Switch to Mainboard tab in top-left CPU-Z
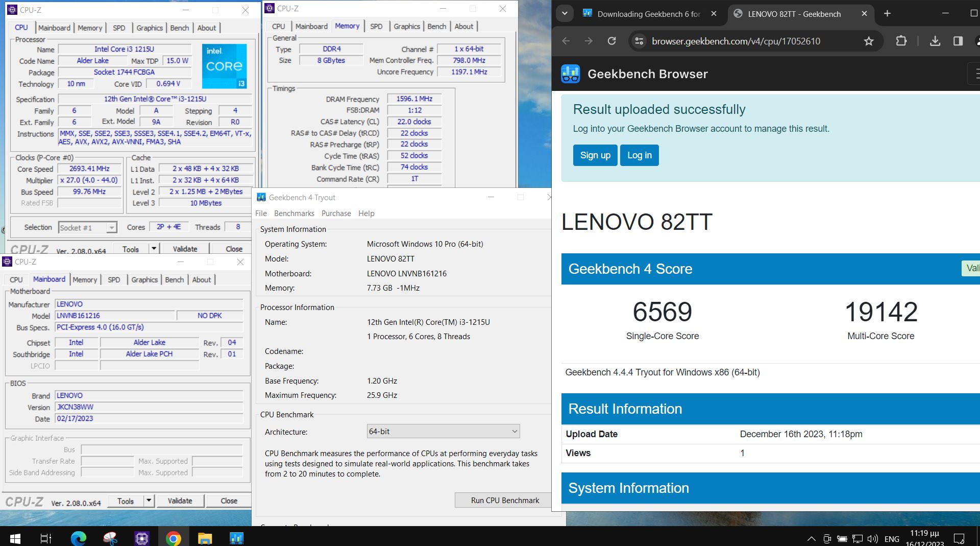The height and width of the screenshot is (546, 980). click(54, 28)
